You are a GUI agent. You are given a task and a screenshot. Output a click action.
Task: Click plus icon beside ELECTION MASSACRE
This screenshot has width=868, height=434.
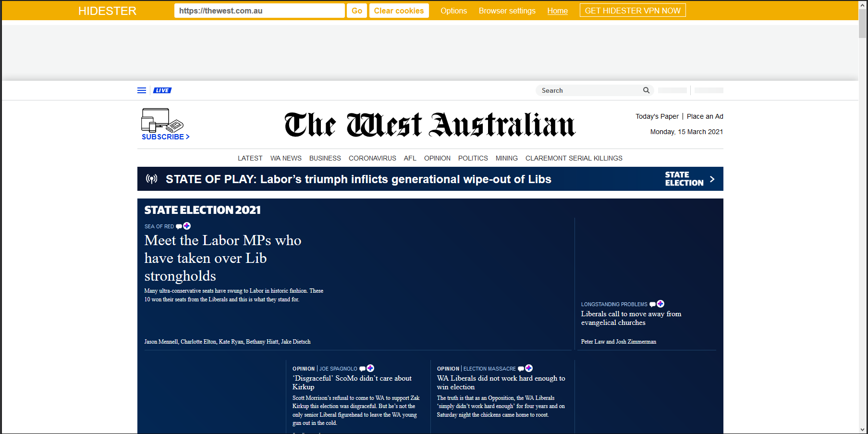click(x=529, y=368)
